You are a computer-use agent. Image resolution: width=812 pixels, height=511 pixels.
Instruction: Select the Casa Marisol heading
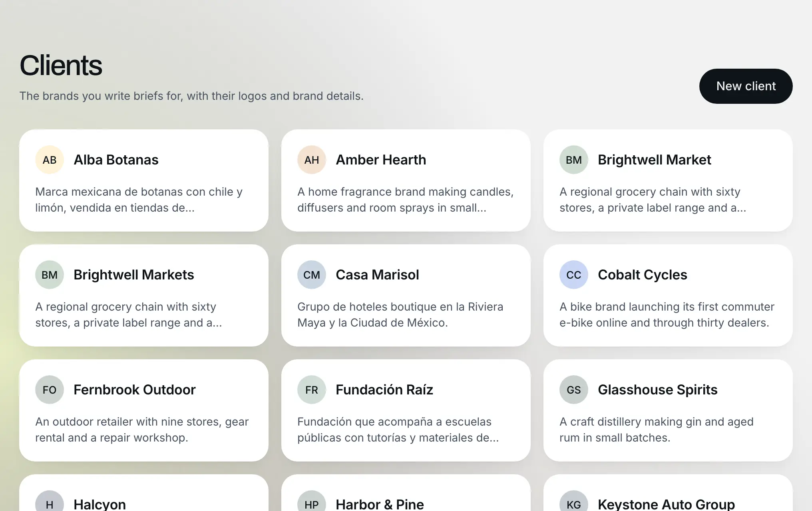377,275
